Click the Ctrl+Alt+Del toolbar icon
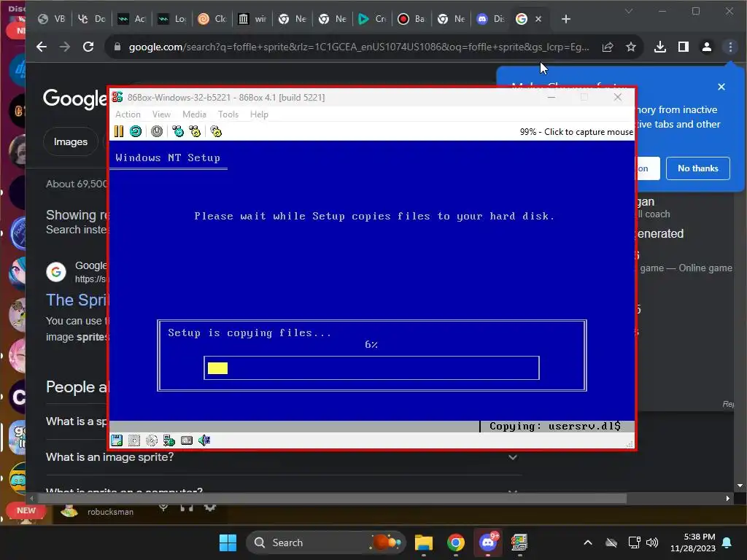The width and height of the screenshot is (747, 560). click(178, 131)
